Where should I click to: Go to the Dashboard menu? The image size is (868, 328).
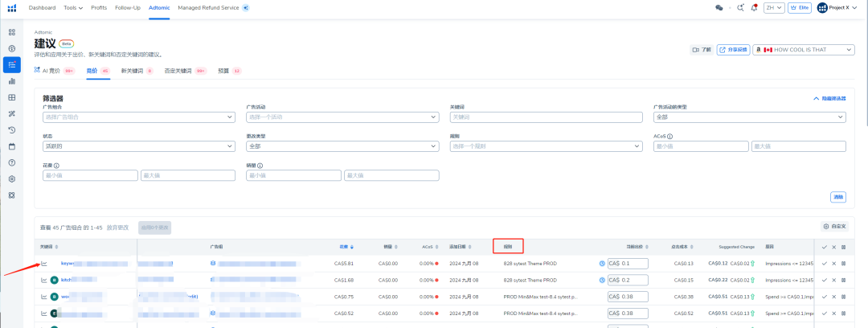42,8
